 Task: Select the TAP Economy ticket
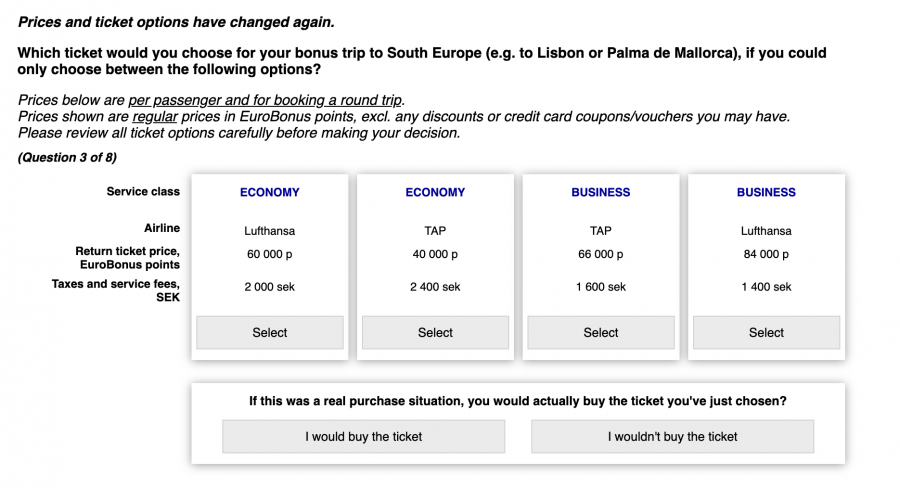coord(435,332)
